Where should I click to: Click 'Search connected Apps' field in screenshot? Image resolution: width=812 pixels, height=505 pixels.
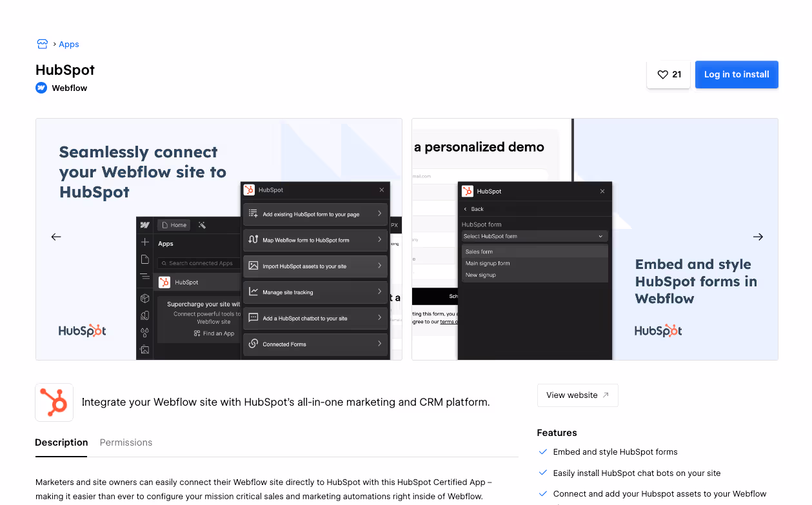(199, 263)
